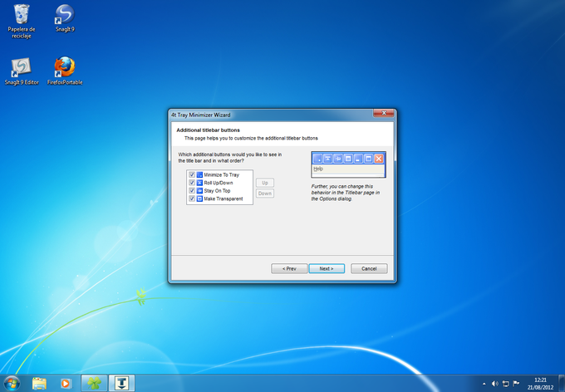Viewport: 565px width, 392px height.
Task: Click the network tray icon beside volume
Action: (505, 384)
